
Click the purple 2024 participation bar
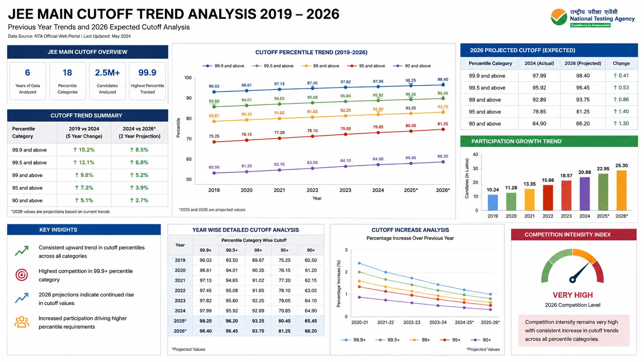pyautogui.click(x=585, y=194)
